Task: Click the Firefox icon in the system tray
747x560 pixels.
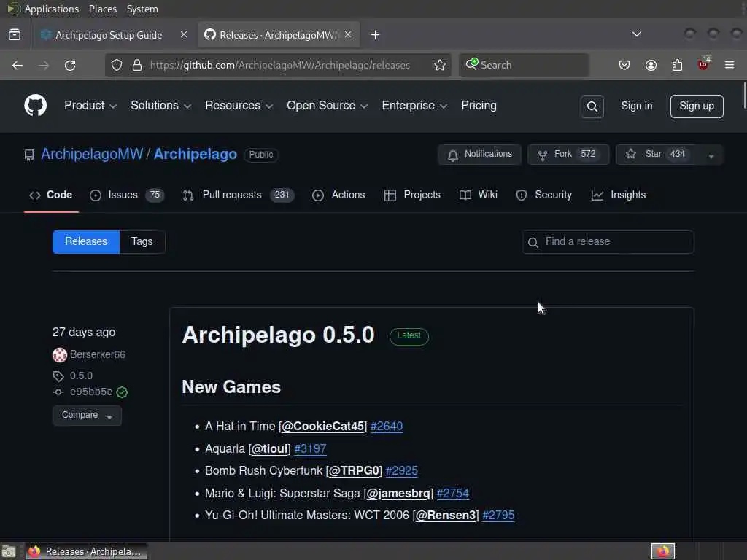Action: 662,551
